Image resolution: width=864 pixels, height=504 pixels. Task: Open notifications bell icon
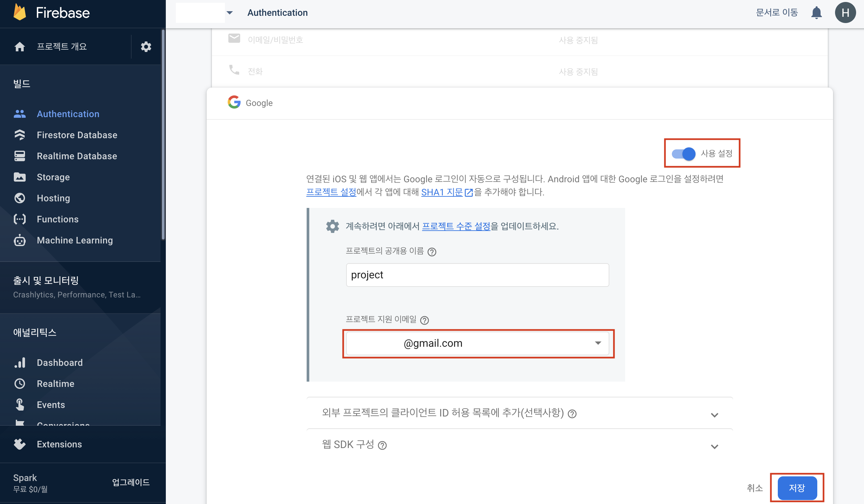tap(816, 13)
